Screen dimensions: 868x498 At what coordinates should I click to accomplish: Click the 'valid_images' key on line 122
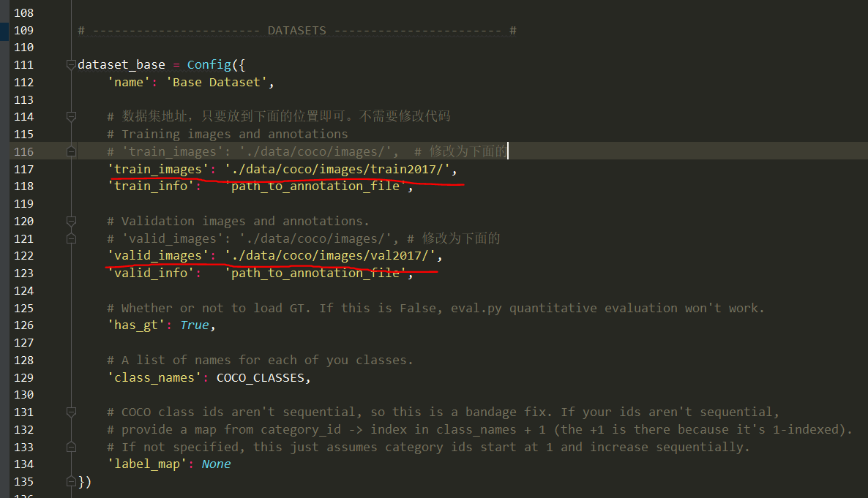click(158, 256)
